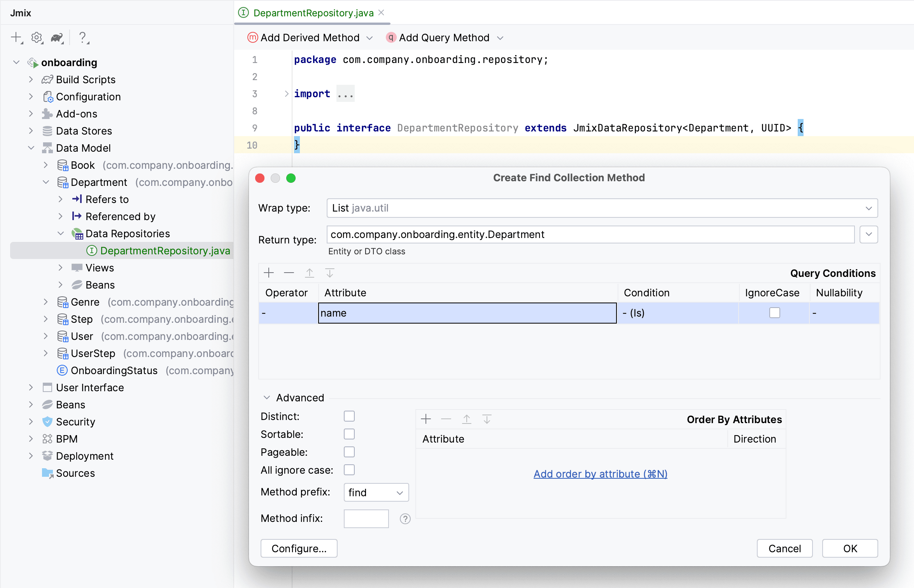
Task: Toggle the Pageable checkbox
Action: coord(349,452)
